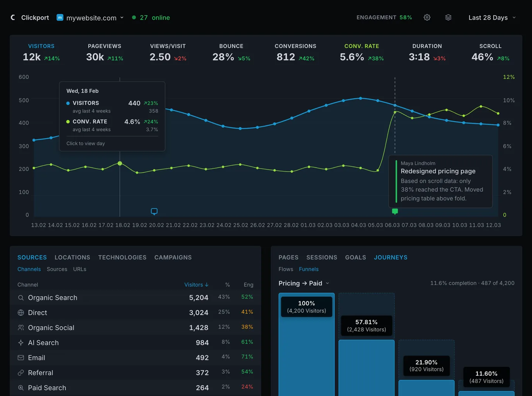Switch to the Goals tab
Viewport: 532px width, 396px height.
(355, 257)
